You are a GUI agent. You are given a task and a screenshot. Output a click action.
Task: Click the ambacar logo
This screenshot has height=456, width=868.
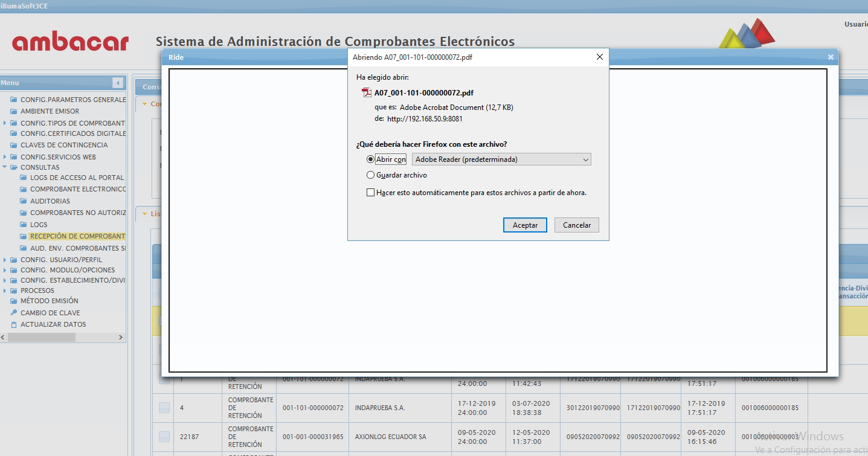pos(70,42)
